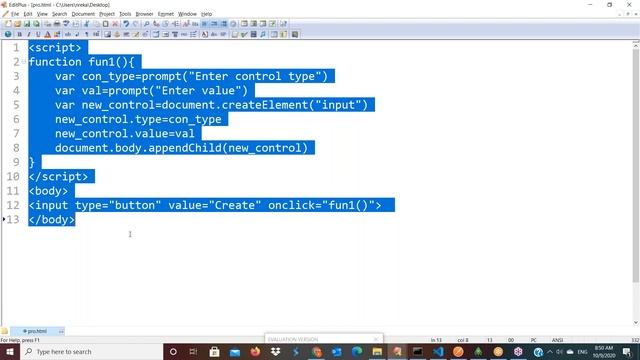
Task: Open the Document menu
Action: (x=83, y=14)
